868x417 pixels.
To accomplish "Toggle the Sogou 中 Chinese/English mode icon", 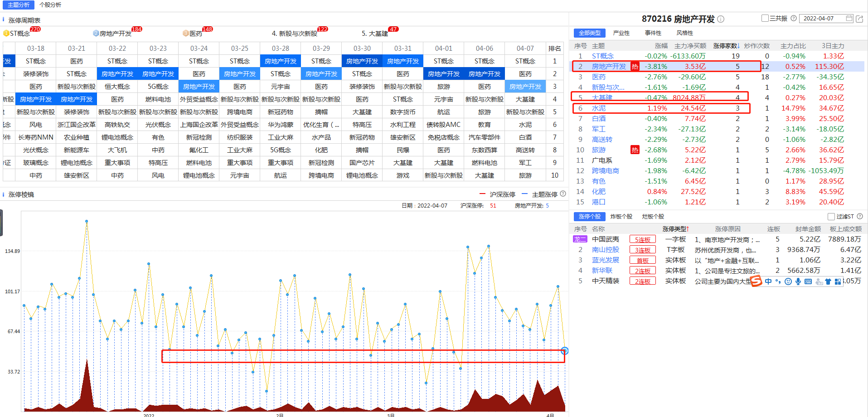I will click(x=768, y=281).
